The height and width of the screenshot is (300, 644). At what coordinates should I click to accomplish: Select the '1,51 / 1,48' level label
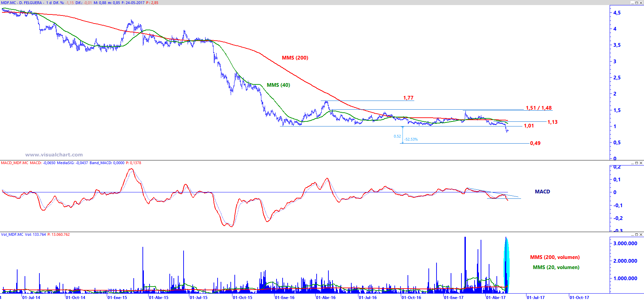point(539,108)
